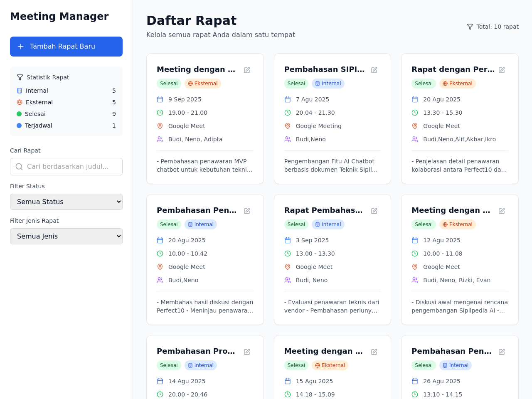
Task: Click the clock icon next to 14.18 - 15.09
Action: click(x=288, y=394)
